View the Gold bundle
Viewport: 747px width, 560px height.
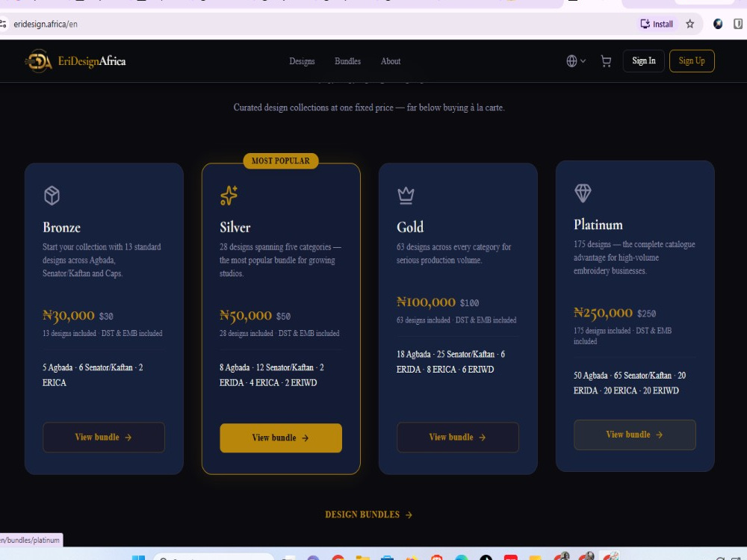tap(458, 437)
